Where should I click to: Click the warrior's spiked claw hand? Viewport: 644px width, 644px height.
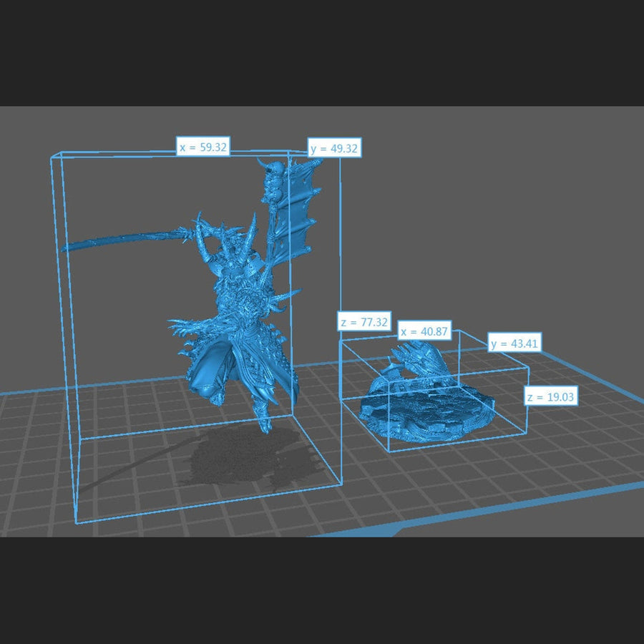pos(182,328)
